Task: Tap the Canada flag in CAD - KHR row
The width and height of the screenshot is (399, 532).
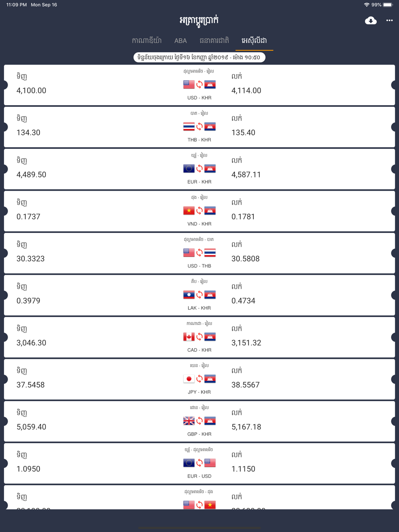Action: [189, 337]
